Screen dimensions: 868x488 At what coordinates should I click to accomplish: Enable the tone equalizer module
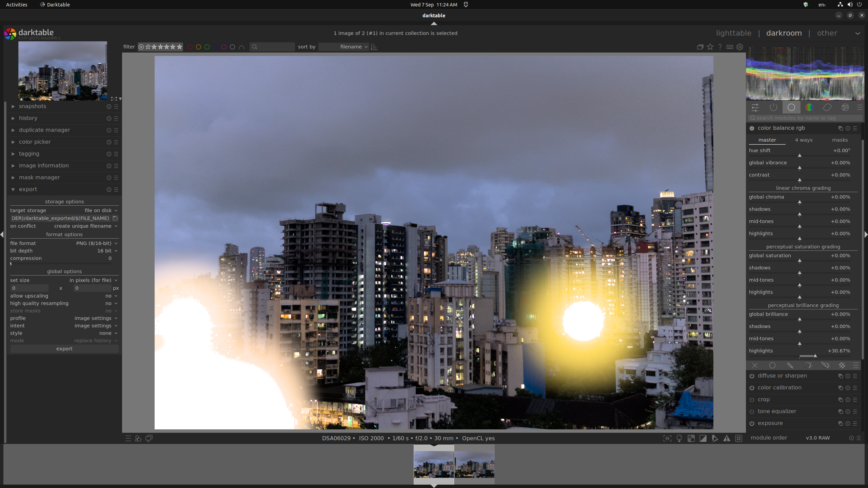click(x=752, y=411)
